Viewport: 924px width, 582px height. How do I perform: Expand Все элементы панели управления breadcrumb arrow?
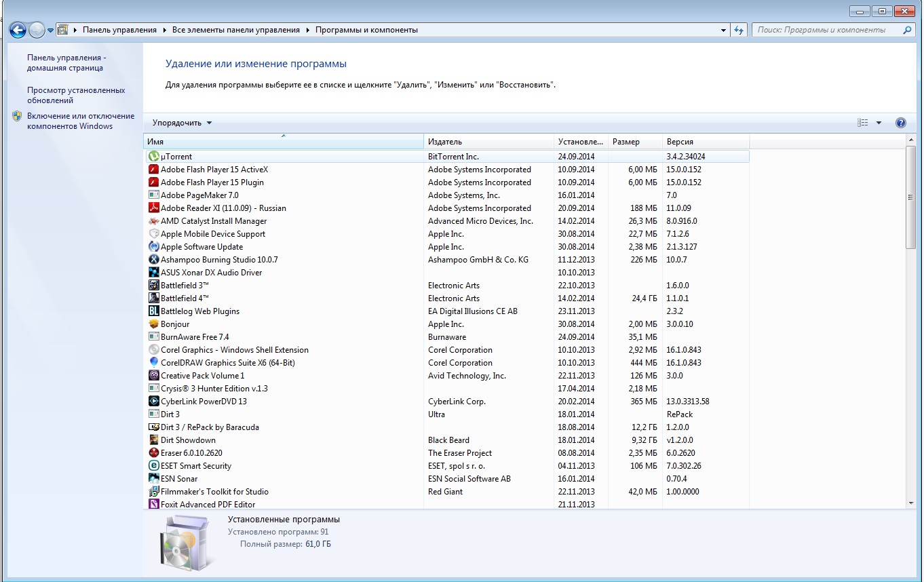(x=307, y=30)
